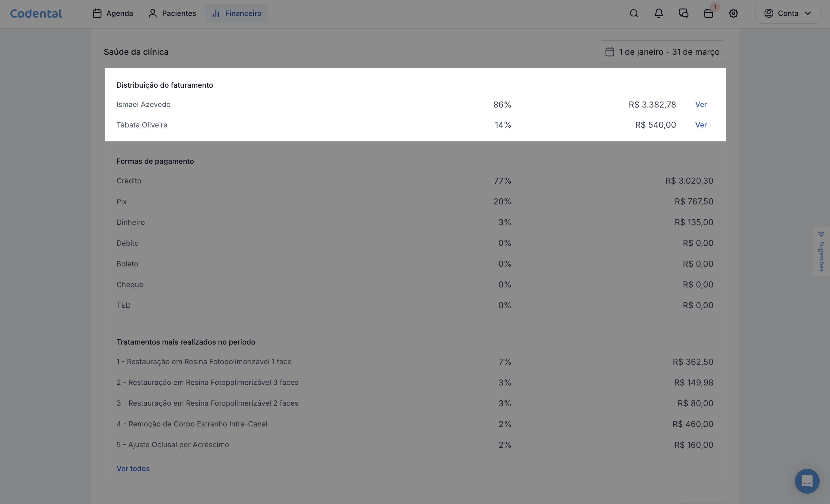
Task: Click the Conta chevron arrow
Action: (x=808, y=13)
